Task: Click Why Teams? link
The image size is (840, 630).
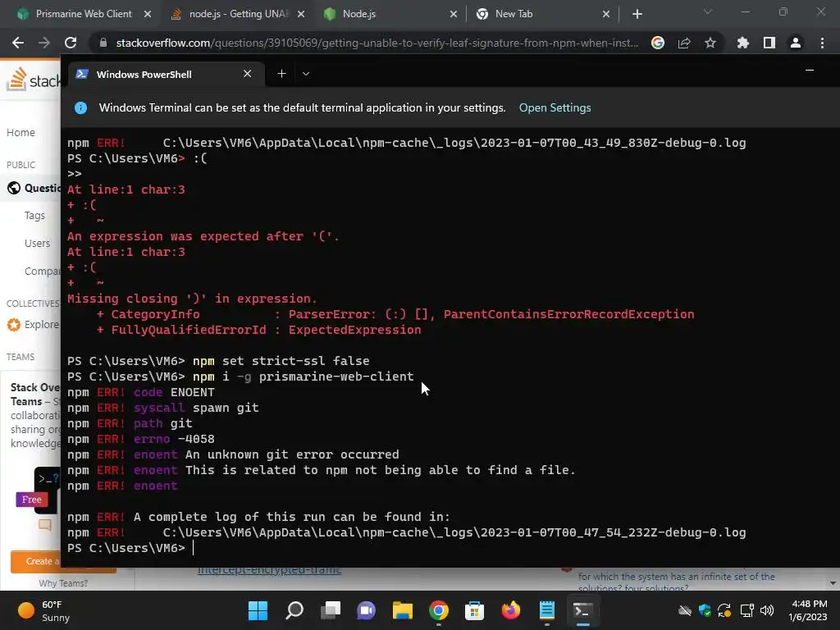Action: [63, 583]
